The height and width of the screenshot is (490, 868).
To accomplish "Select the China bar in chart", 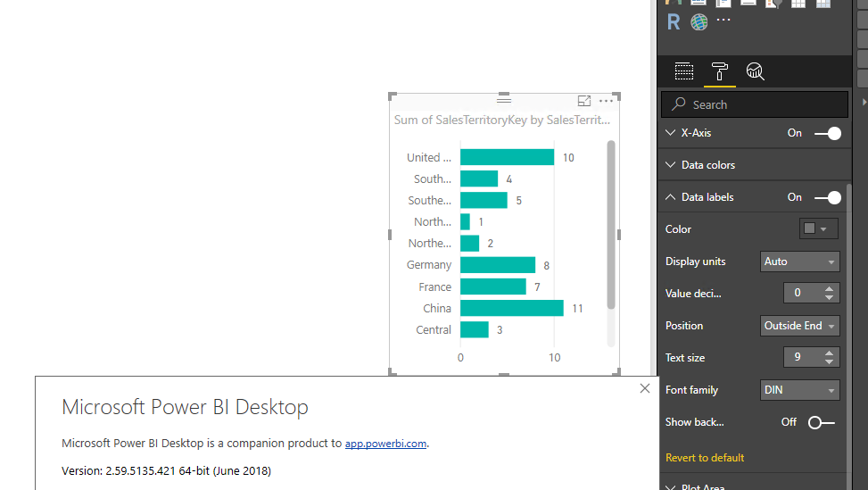I will click(x=512, y=309).
